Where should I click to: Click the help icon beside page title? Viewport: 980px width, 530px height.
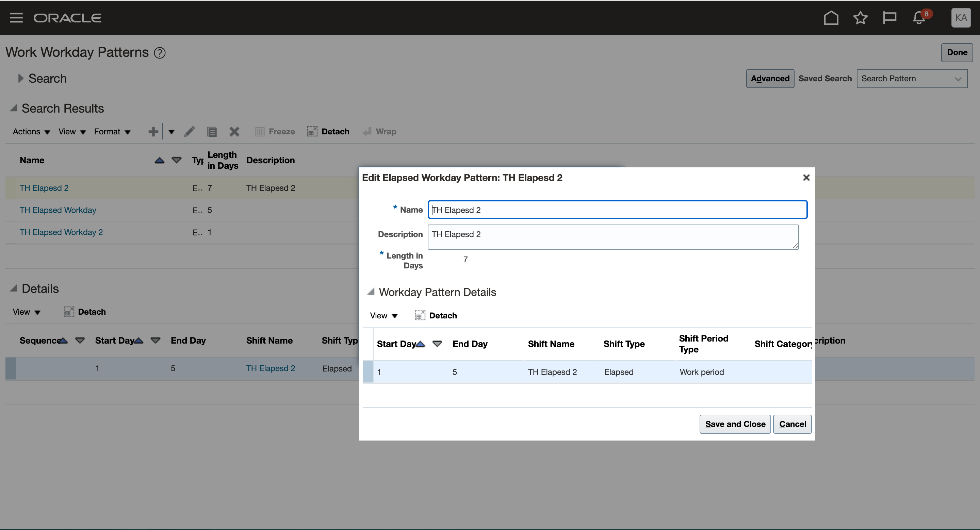point(160,53)
